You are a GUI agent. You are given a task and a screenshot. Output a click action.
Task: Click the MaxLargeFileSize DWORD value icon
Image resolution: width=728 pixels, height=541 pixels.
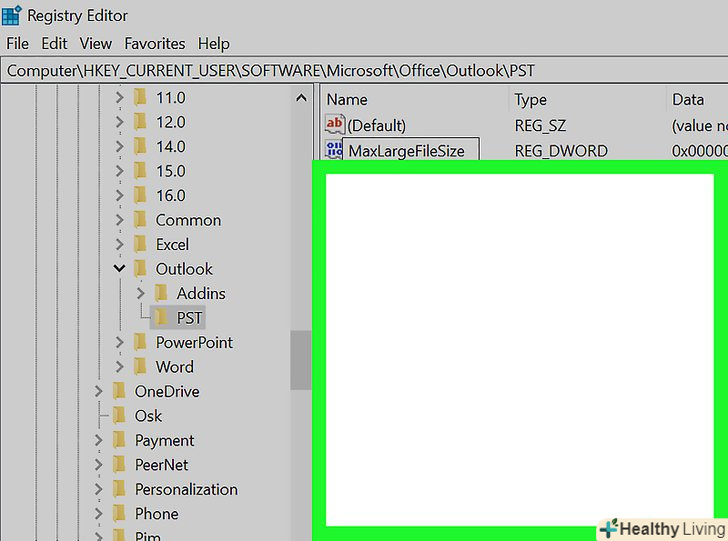coord(334,151)
